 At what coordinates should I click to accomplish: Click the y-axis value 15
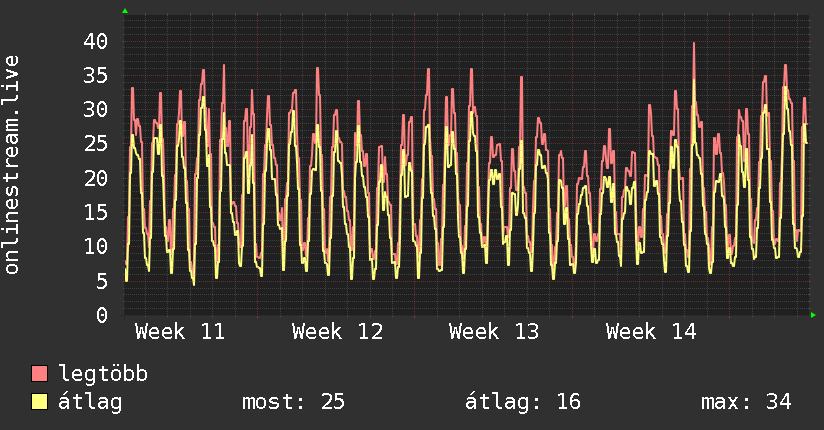(x=96, y=212)
